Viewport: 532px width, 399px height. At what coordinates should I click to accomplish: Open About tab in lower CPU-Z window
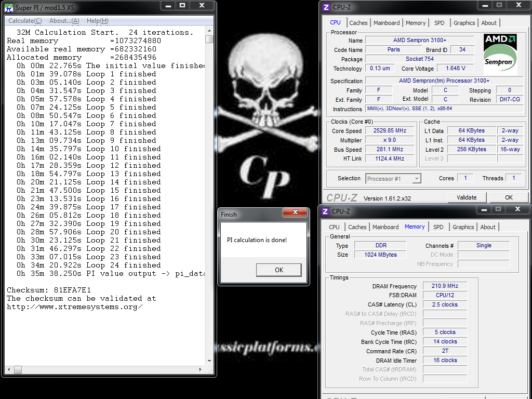[x=488, y=227]
